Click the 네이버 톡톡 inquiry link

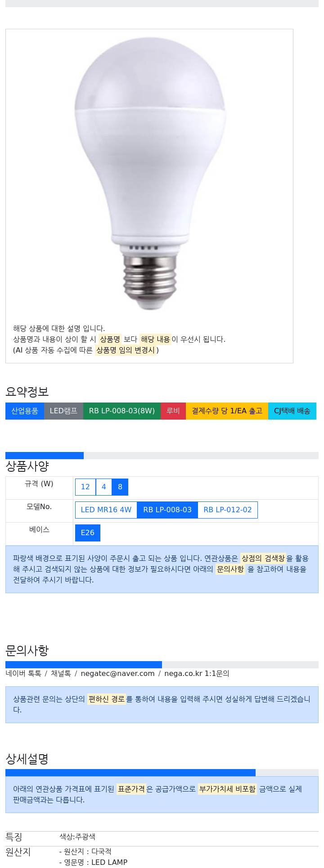[23, 674]
